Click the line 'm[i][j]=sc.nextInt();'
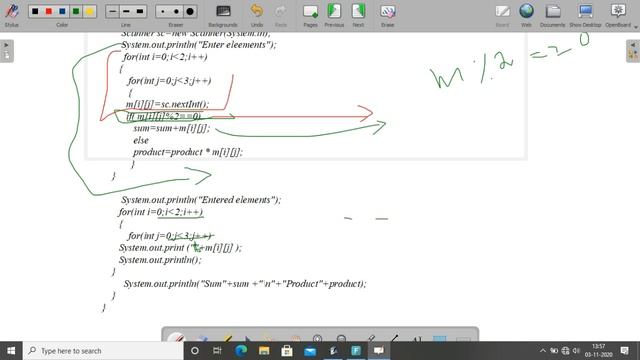The height and width of the screenshot is (360, 640). (x=167, y=104)
